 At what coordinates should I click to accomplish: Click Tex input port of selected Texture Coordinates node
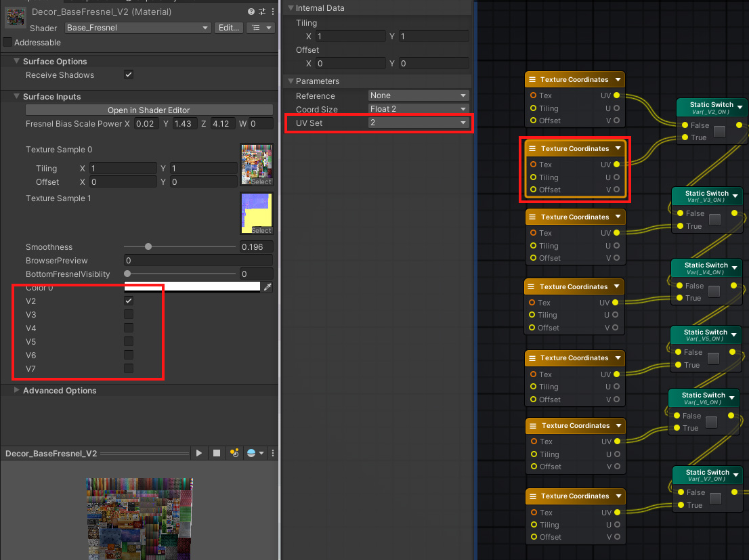point(533,165)
